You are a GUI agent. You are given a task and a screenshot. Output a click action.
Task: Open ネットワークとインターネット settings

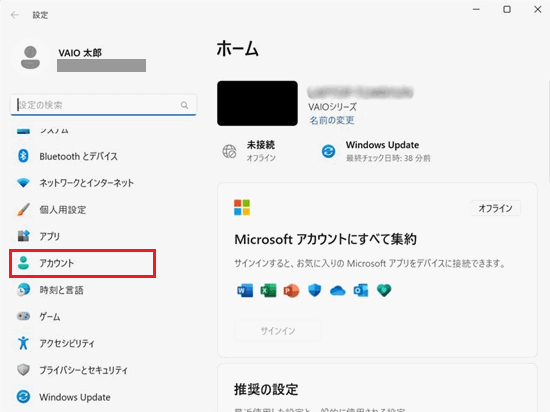(86, 183)
